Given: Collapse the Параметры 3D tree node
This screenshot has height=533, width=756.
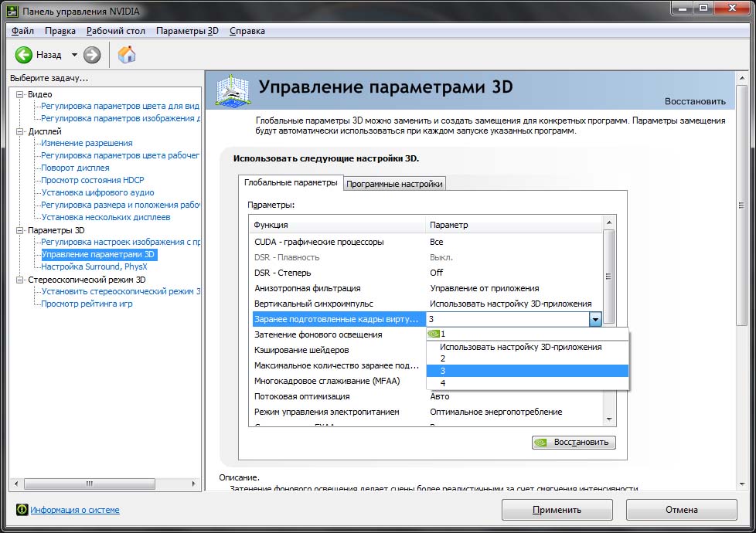Looking at the screenshot, I should coord(20,230).
